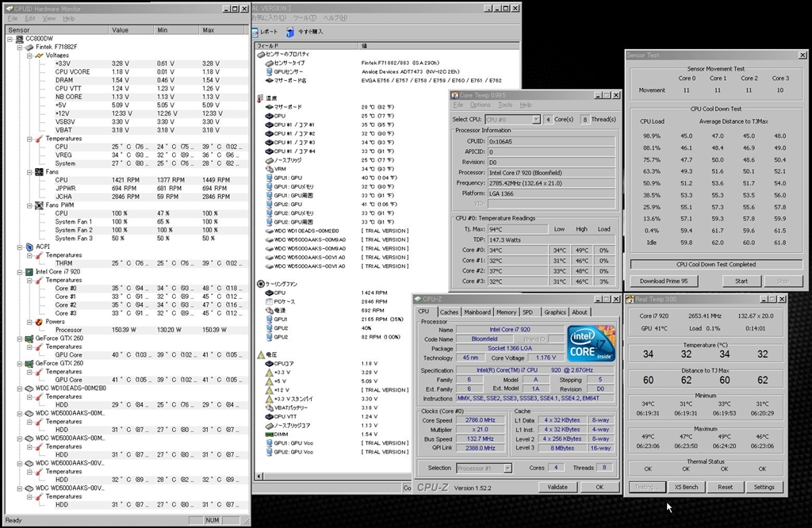Collapse the Voltages tree node
The width and height of the screenshot is (812, 528).
coord(28,55)
